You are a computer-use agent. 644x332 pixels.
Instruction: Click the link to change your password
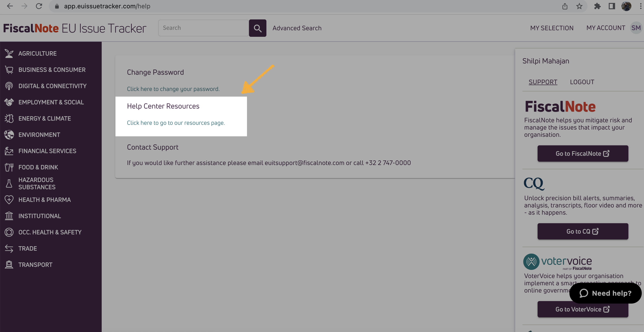[173, 89]
